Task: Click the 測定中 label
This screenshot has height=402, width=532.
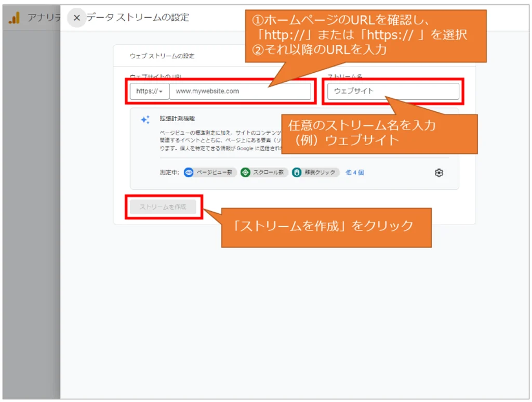Action: 170,173
